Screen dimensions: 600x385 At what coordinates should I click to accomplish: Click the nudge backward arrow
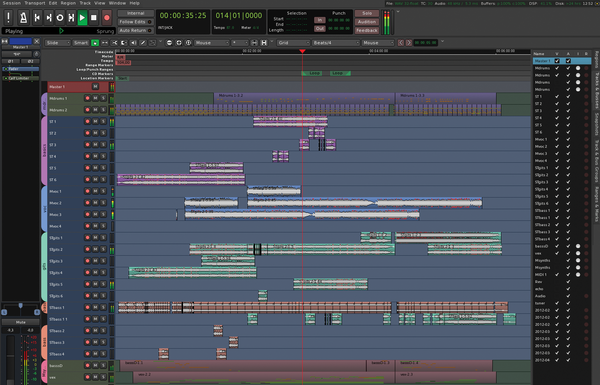tap(401, 43)
